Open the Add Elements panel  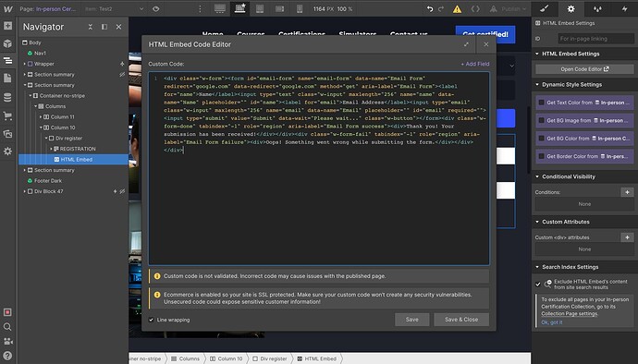pos(7,25)
